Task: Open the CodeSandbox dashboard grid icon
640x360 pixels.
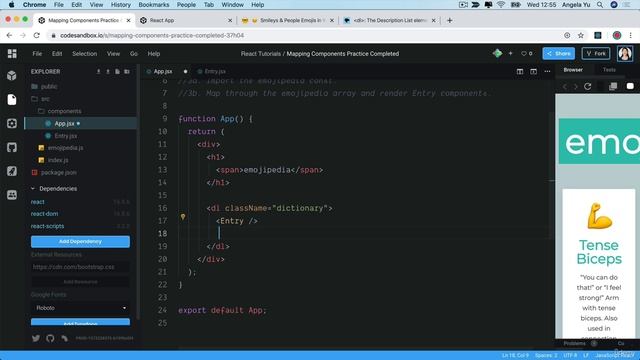Action: click(12, 53)
